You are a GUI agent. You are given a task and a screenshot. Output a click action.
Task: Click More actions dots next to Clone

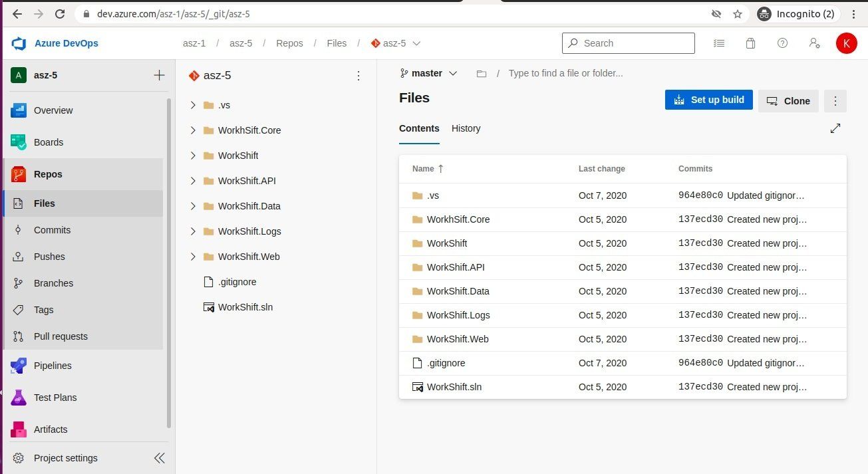[x=835, y=101]
